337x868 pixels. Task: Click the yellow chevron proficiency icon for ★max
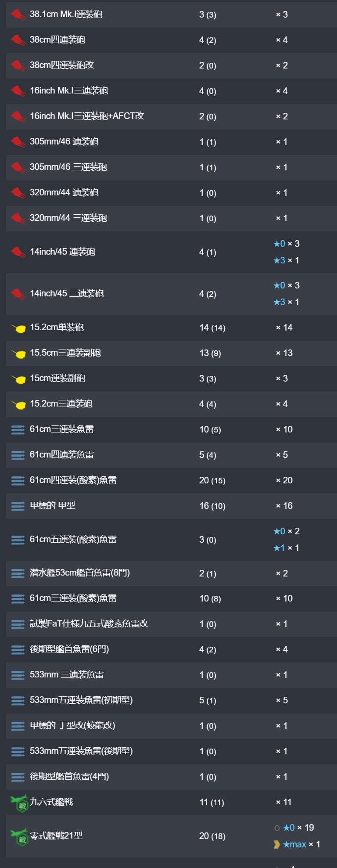276,844
